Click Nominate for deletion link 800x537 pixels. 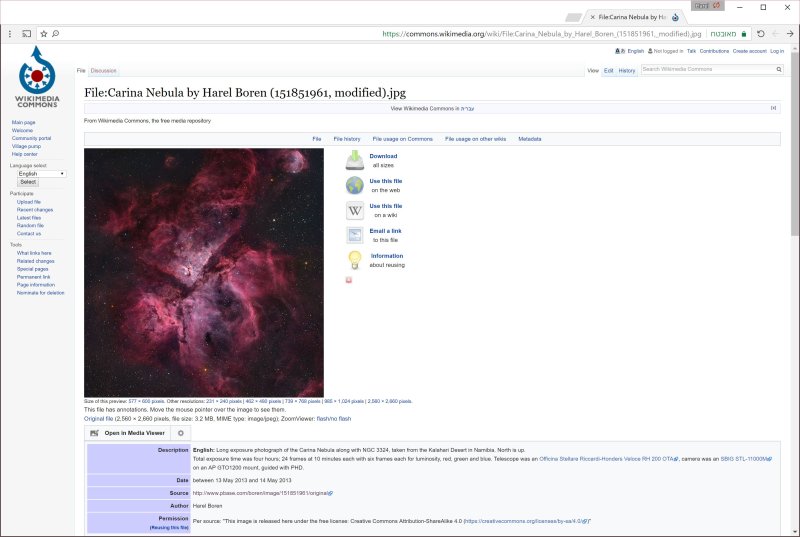[40, 293]
